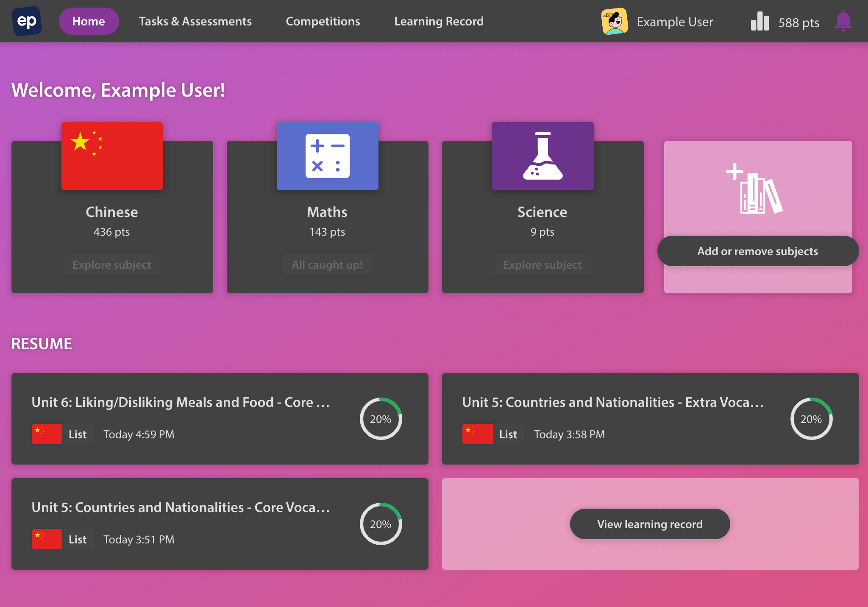The image size is (868, 607).
Task: Click the flag in the Extra Vocabulary card
Action: click(x=478, y=434)
